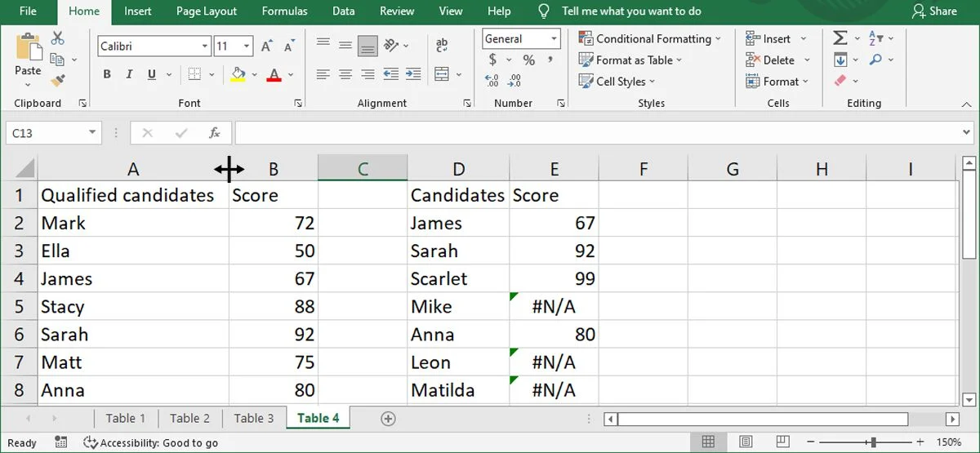Open the Paste options arrow
980x453 pixels.
pos(28,83)
